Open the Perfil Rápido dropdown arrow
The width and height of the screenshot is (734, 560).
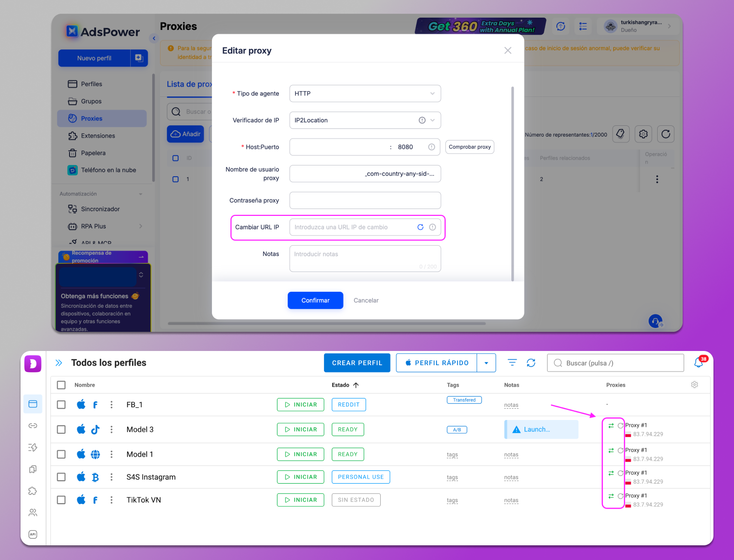tap(486, 363)
